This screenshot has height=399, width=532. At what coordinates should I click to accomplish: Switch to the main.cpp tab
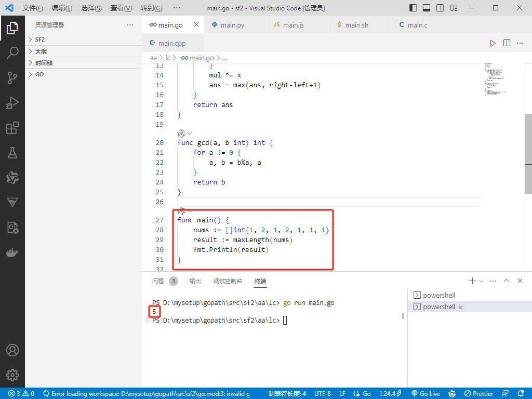(172, 43)
